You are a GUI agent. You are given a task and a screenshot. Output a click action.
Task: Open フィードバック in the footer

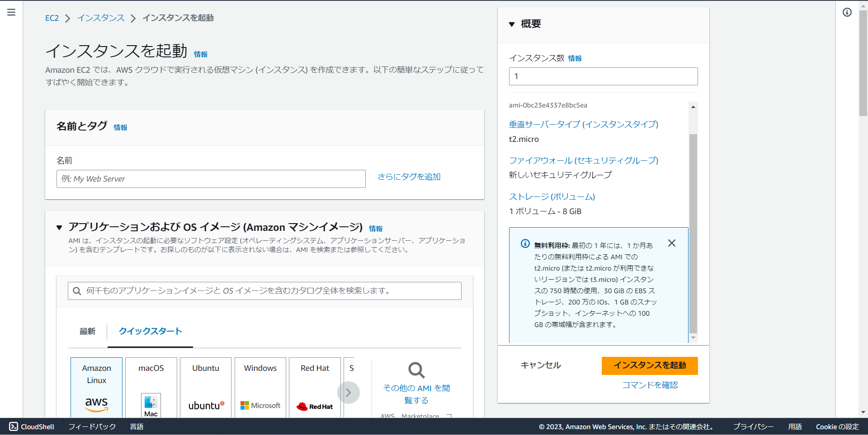pyautogui.click(x=92, y=427)
